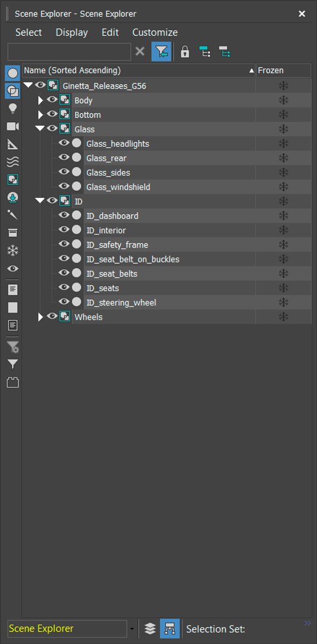Screen dimensions: 317x644
Task: Click the search filter text field
Action: [69, 52]
